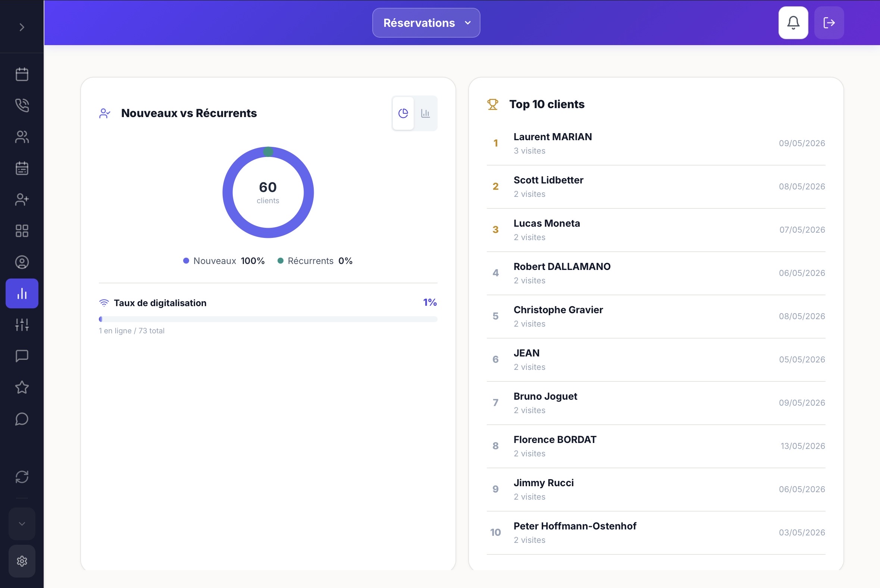Image resolution: width=880 pixels, height=588 pixels.
Task: Click the refresh sync icon in sidebar
Action: (22, 477)
